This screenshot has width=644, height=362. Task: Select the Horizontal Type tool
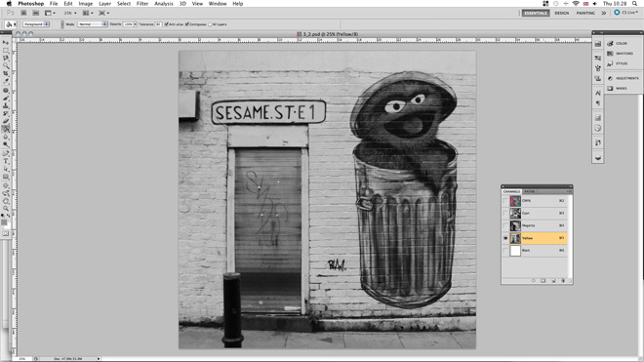tap(6, 161)
